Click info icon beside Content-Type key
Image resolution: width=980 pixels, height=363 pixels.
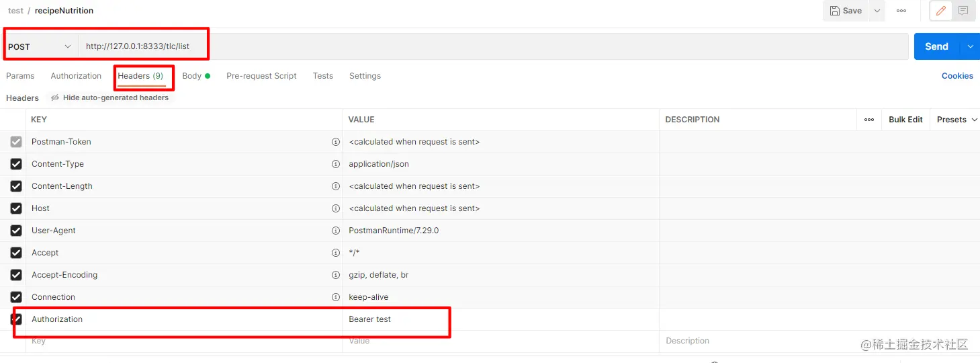pos(335,164)
